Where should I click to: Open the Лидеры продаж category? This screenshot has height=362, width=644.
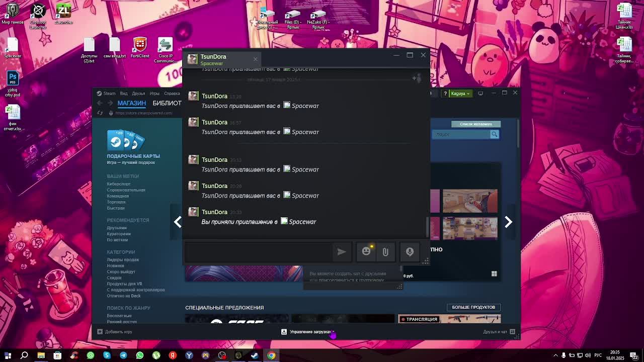tap(123, 259)
